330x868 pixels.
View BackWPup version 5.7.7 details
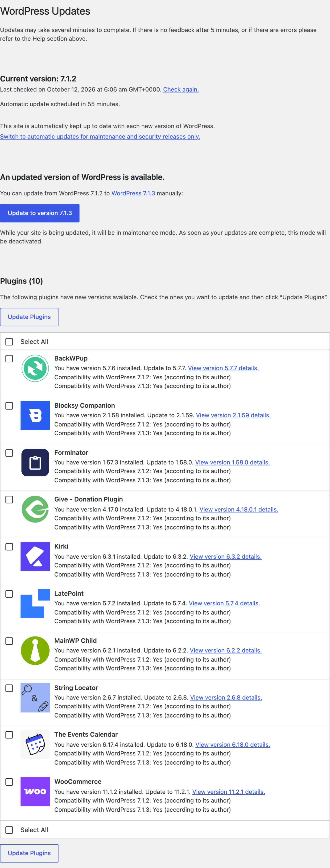[223, 368]
